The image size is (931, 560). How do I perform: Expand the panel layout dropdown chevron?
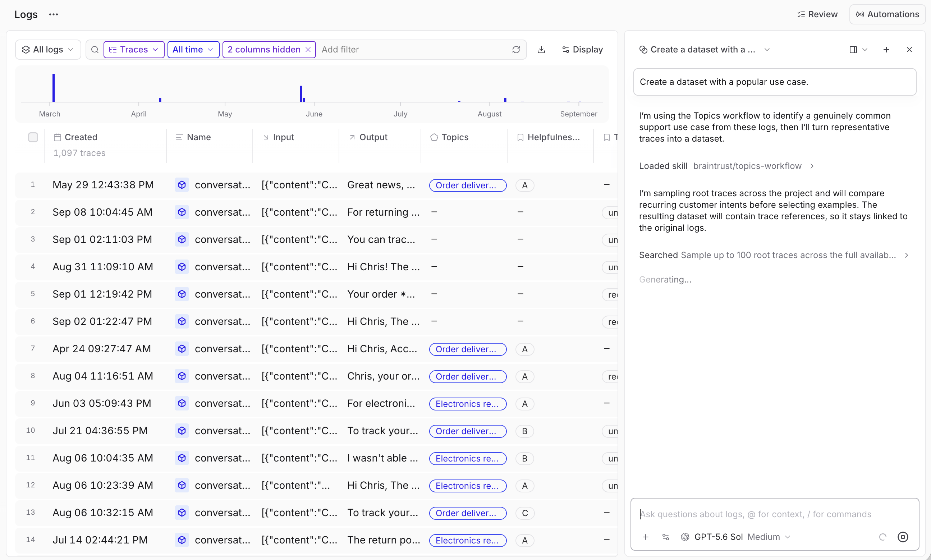point(864,50)
